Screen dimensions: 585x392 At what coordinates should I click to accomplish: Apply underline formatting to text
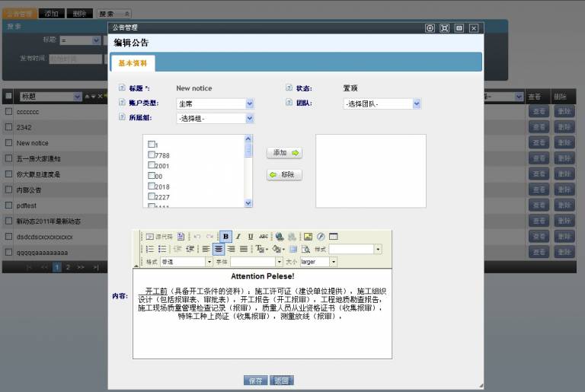tap(251, 237)
